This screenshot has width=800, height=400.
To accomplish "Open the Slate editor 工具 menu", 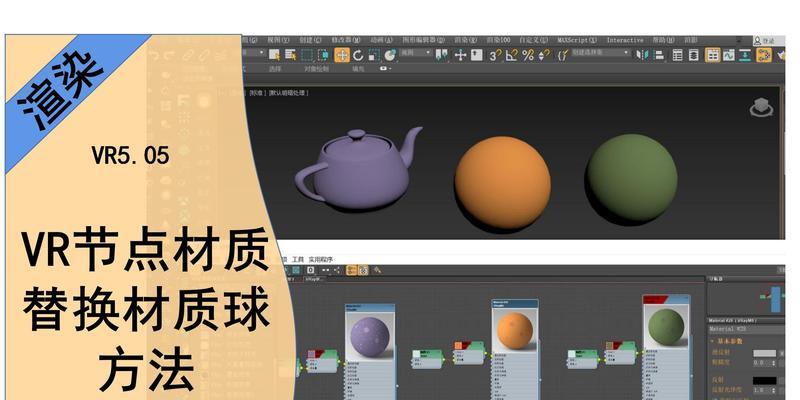I will (x=297, y=260).
